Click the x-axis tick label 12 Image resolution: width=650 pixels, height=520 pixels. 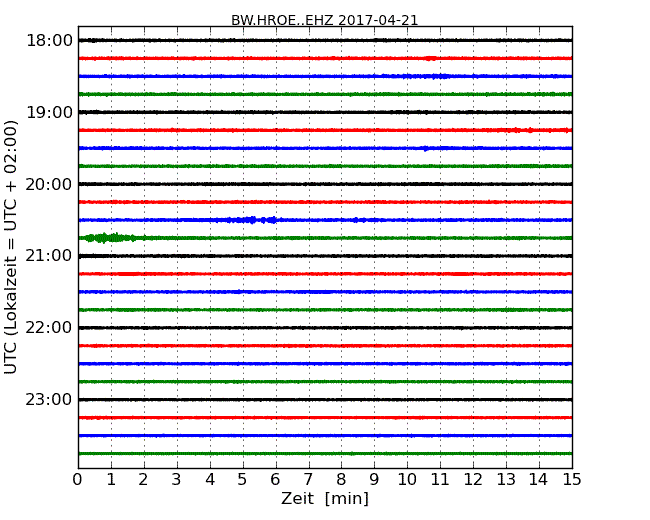(473, 480)
